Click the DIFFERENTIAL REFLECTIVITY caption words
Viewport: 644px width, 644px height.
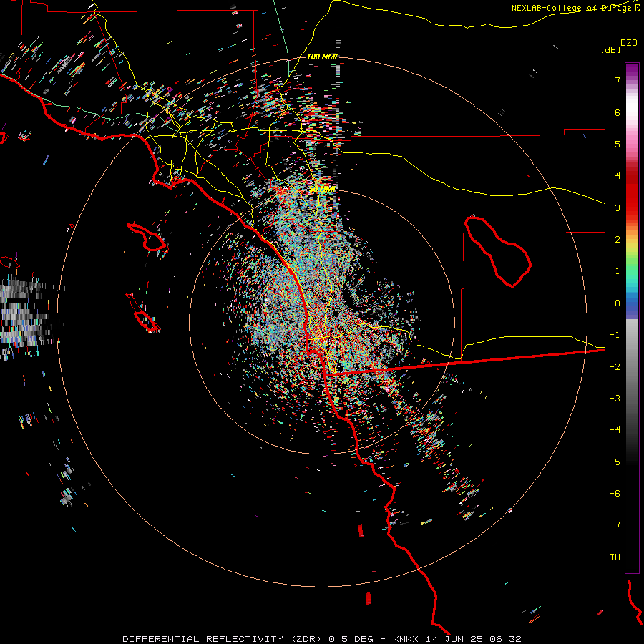[x=203, y=639]
